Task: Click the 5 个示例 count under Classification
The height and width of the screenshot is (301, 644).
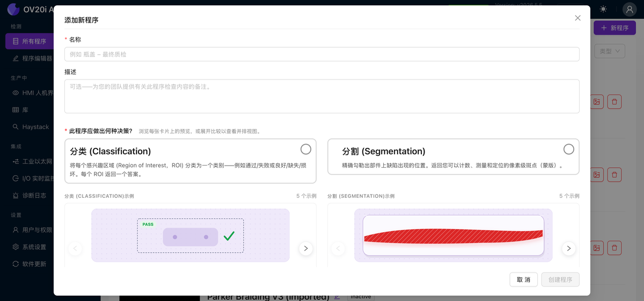Action: (x=306, y=196)
